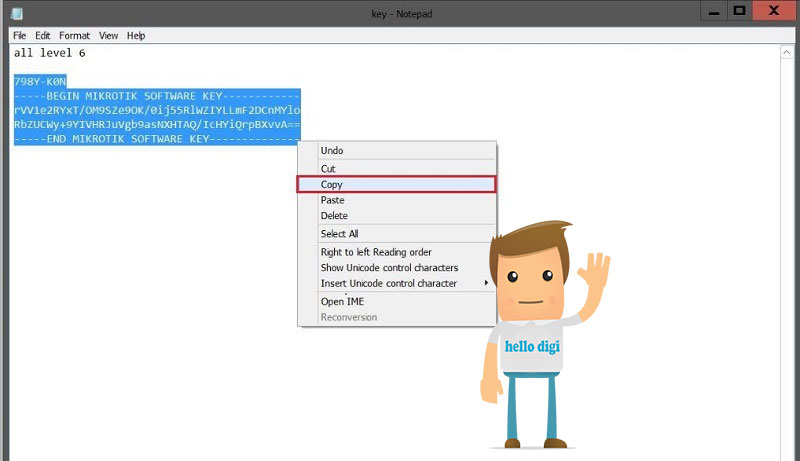Open the Format menu
The image size is (800, 461).
point(74,36)
